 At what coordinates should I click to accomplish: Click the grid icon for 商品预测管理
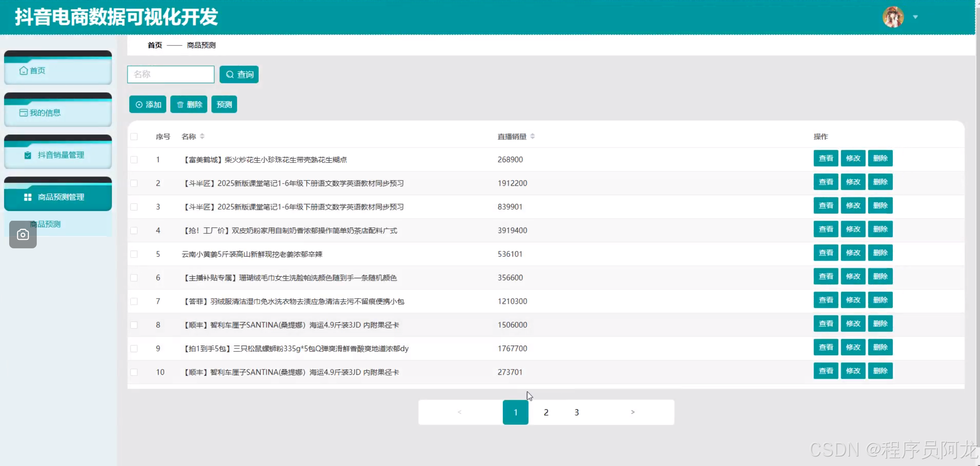[28, 197]
